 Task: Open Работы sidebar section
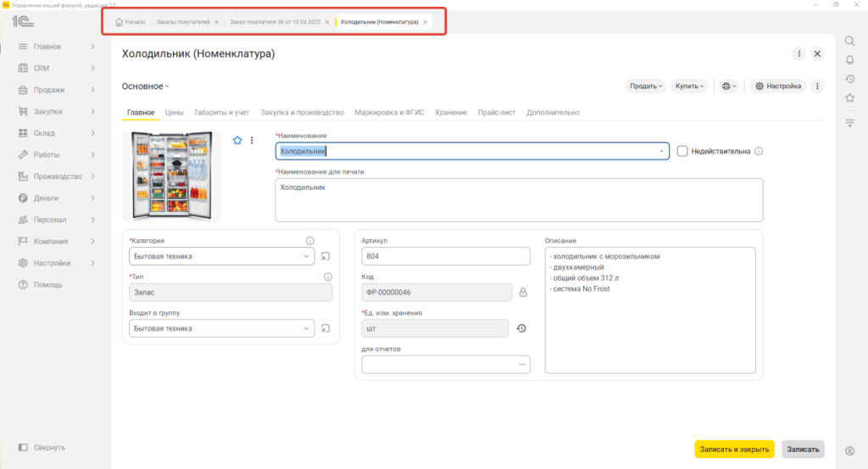click(57, 154)
